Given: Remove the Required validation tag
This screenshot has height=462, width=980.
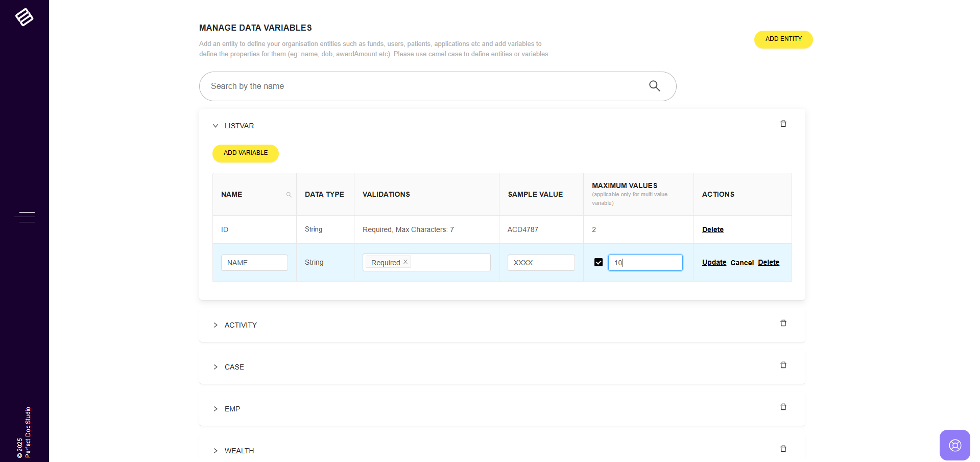Looking at the screenshot, I should point(405,262).
